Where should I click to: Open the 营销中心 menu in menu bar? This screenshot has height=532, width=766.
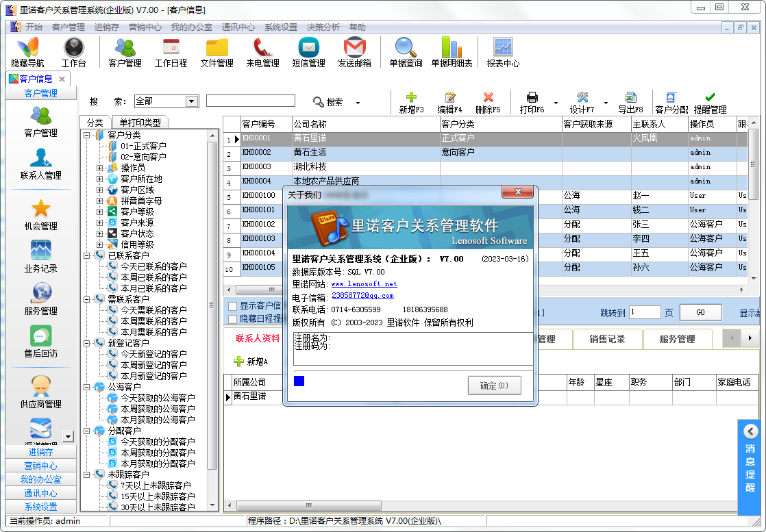coord(145,27)
